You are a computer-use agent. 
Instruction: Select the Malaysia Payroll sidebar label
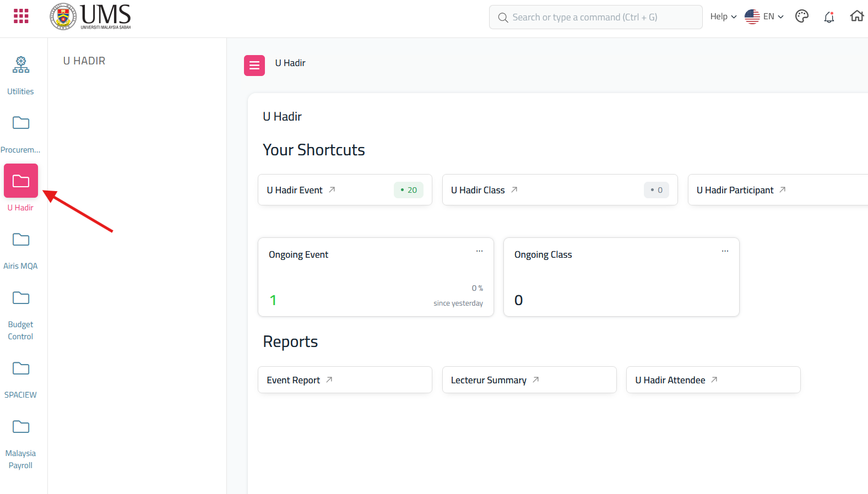20,459
